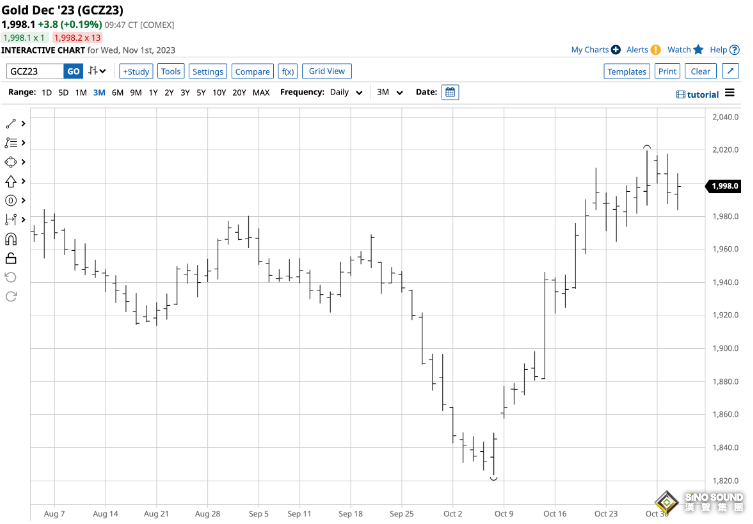Image resolution: width=753 pixels, height=524 pixels.
Task: Switch range to 1Y
Action: pyautogui.click(x=152, y=92)
